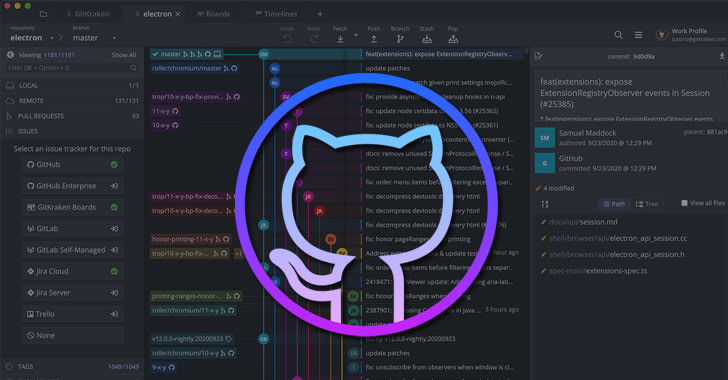Viewport: 728px width, 380px height.
Task: Click the Pop stash icon
Action: (453, 39)
